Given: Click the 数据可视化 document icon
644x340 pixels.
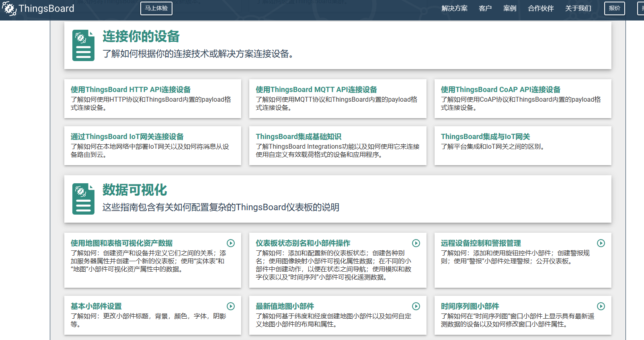Looking at the screenshot, I should coord(83,199).
